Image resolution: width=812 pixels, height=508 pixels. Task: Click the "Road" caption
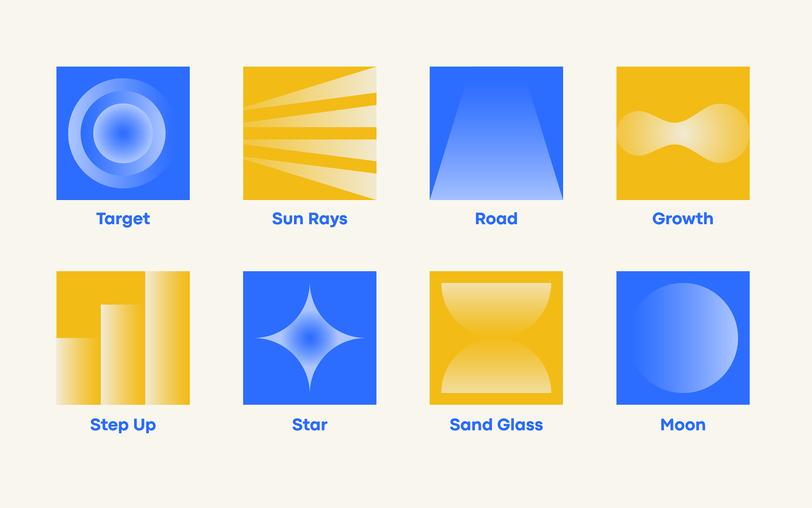click(496, 219)
